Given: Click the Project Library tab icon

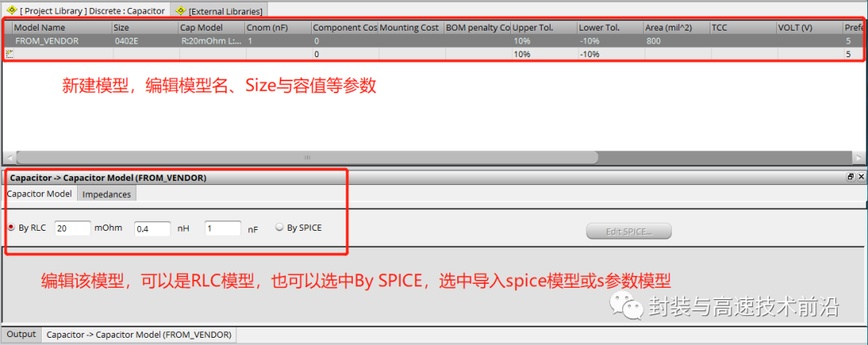Looking at the screenshot, I should click(10, 10).
